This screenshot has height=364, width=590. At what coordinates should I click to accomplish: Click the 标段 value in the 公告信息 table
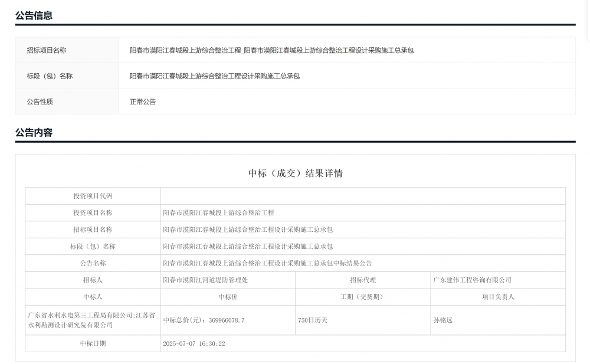click(x=215, y=76)
